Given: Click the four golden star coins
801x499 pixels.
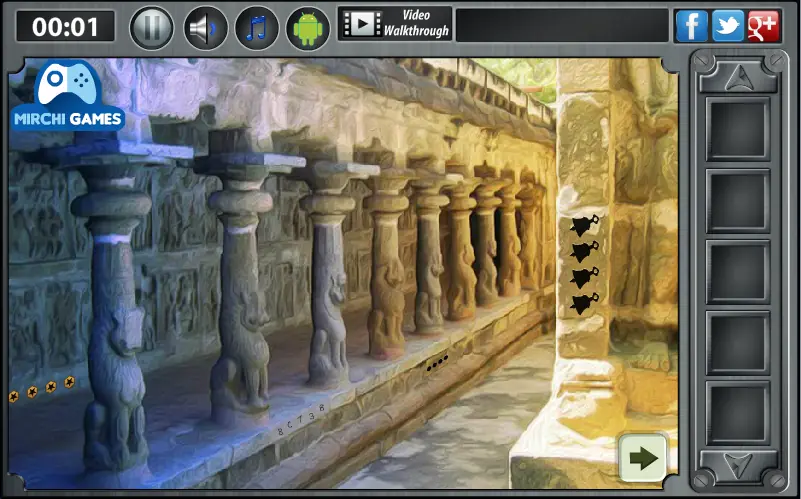Looking at the screenshot, I should 42,389.
